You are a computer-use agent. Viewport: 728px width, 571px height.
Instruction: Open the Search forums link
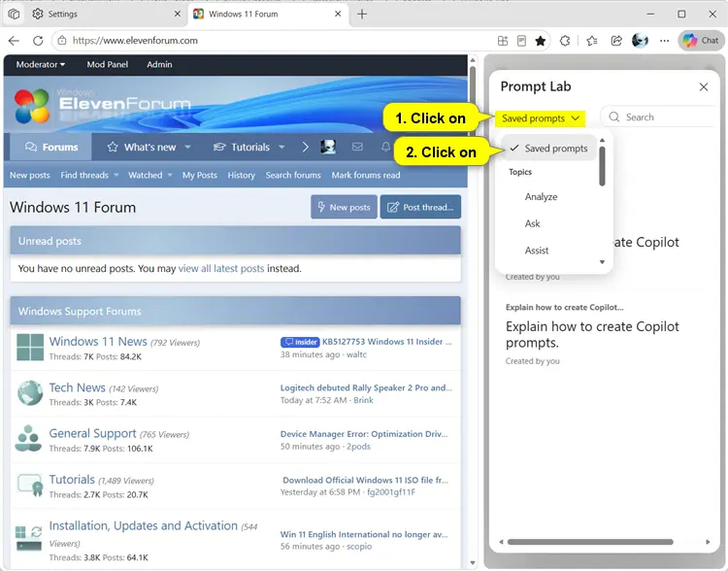[293, 175]
